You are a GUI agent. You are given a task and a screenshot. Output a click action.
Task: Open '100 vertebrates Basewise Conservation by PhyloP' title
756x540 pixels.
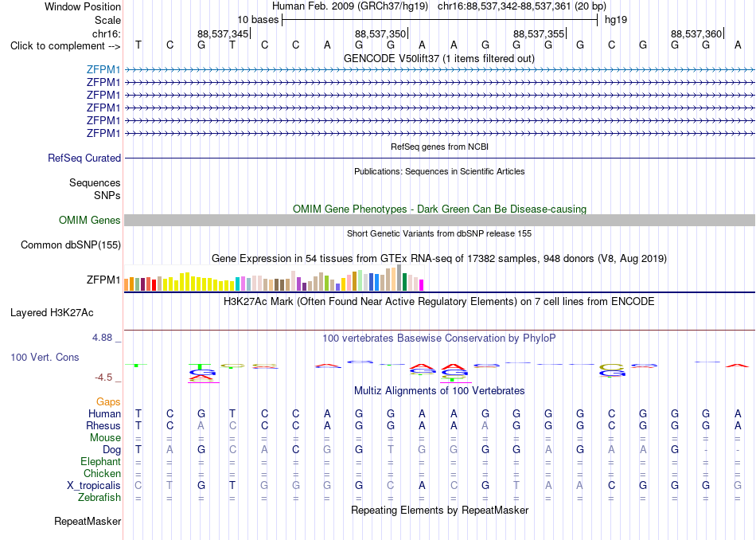pyautogui.click(x=439, y=338)
